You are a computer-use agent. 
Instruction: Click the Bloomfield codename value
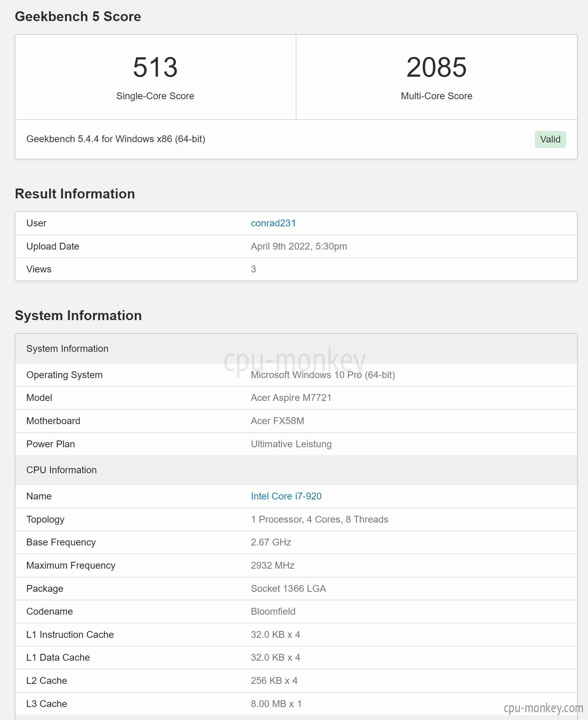point(273,611)
